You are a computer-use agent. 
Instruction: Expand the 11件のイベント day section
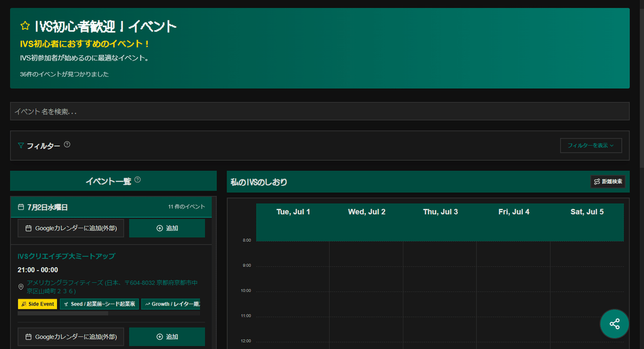click(x=192, y=207)
